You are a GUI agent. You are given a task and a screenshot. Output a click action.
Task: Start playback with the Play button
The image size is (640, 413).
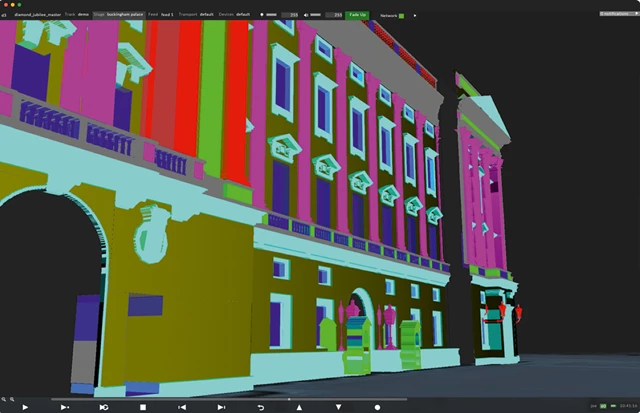click(x=25, y=407)
